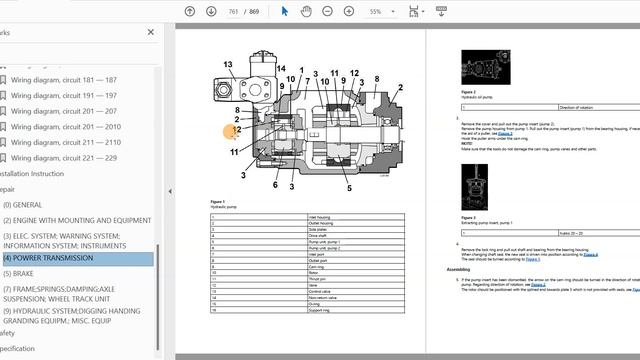Screen dimensions: 640x360
Task: Open bookmark Wiring diagram, circuit 201 — 207
Action: [64, 111]
